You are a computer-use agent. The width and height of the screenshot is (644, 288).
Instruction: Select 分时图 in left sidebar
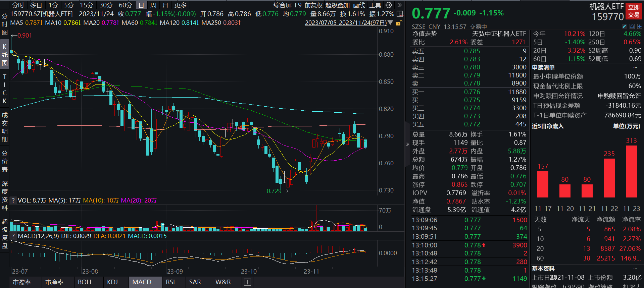click(5, 24)
